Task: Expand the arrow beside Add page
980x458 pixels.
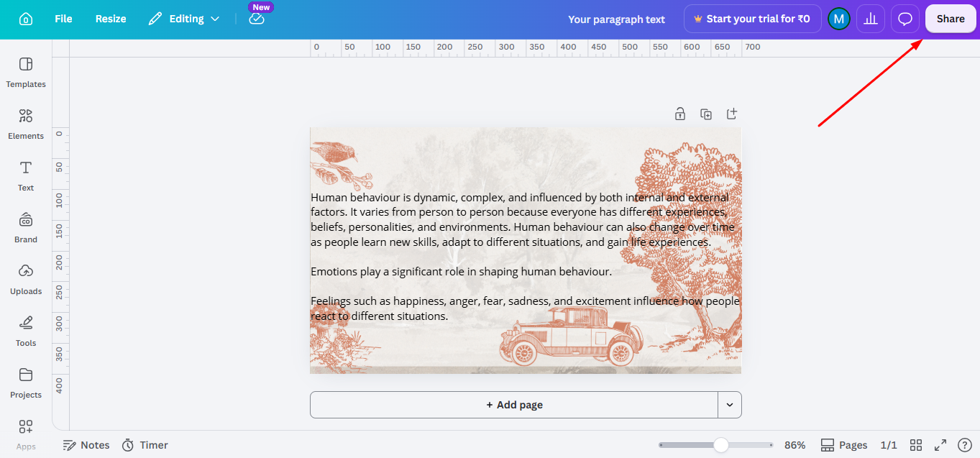Action: tap(730, 405)
